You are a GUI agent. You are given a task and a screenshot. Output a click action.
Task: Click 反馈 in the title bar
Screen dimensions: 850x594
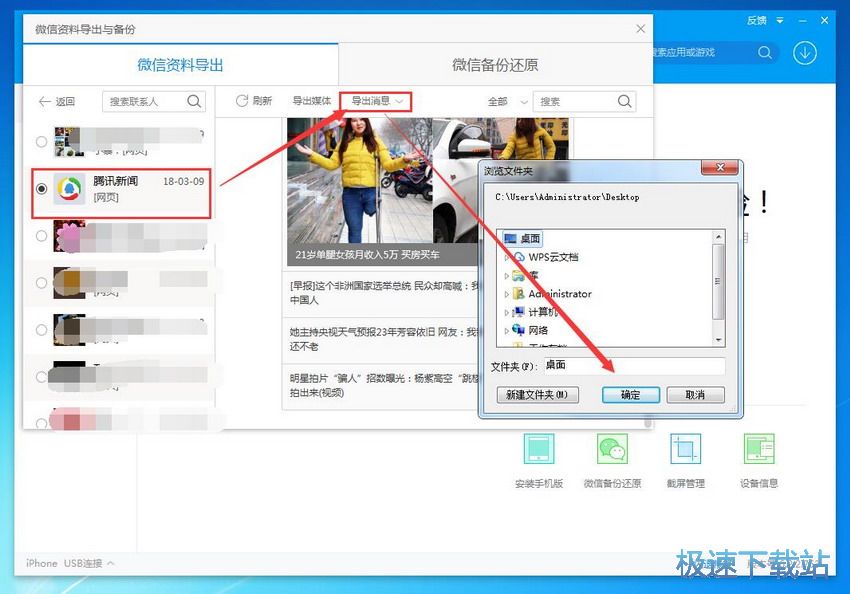[757, 21]
